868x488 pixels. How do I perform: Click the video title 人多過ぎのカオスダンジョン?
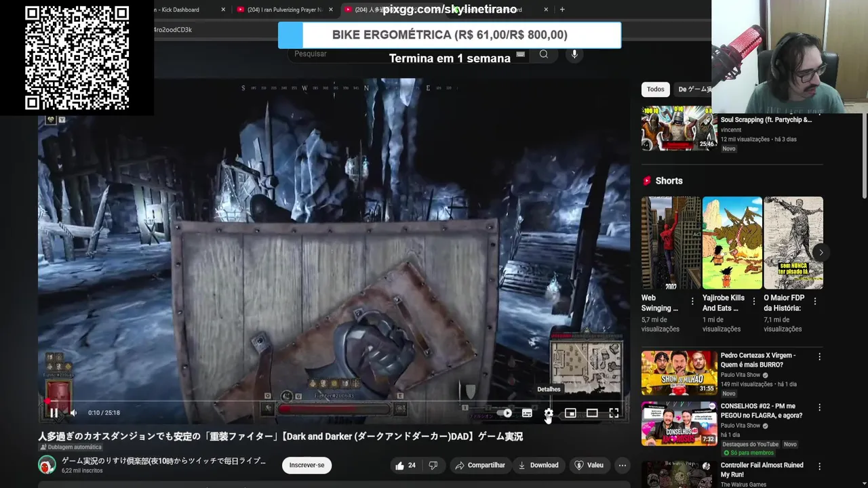pyautogui.click(x=280, y=436)
